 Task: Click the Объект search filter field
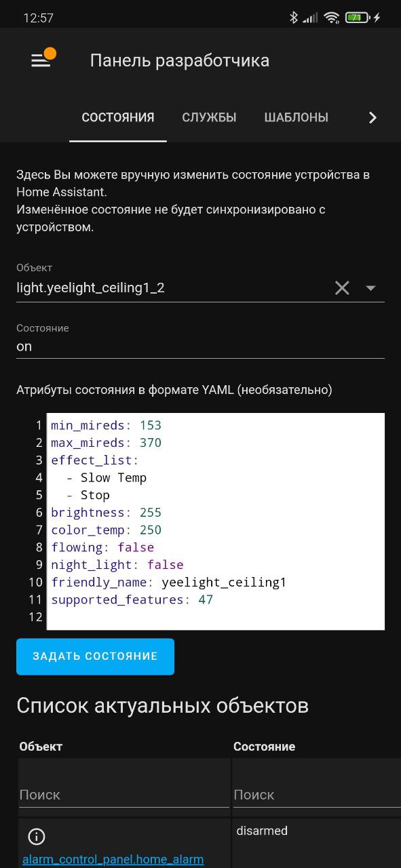(124, 794)
